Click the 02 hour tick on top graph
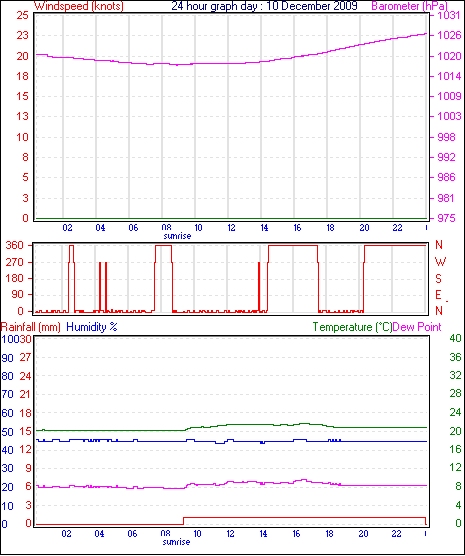This screenshot has height=556, width=465. pyautogui.click(x=67, y=228)
